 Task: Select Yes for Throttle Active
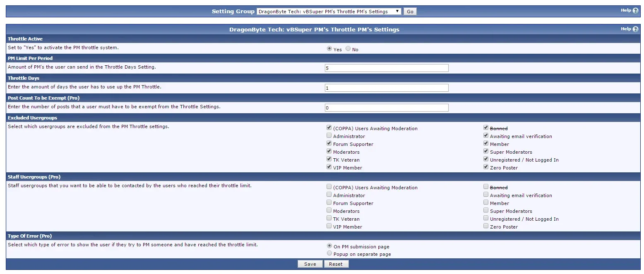tap(329, 48)
